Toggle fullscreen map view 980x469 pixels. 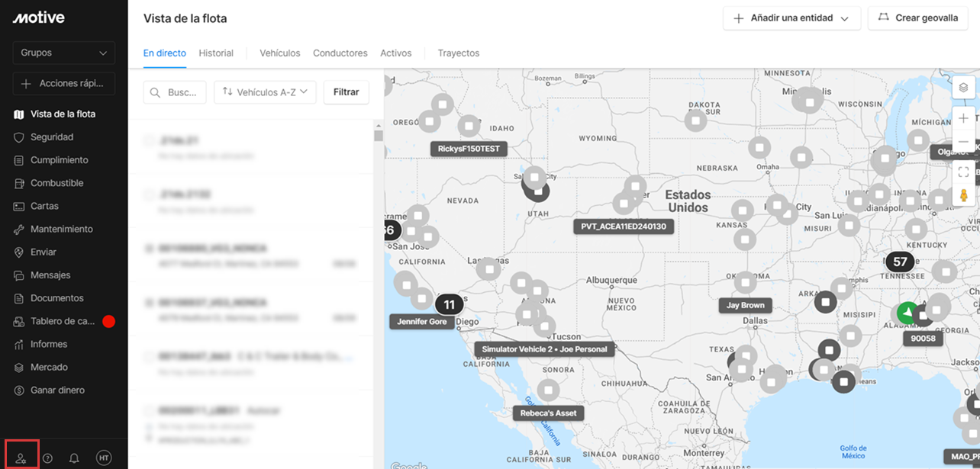[963, 172]
